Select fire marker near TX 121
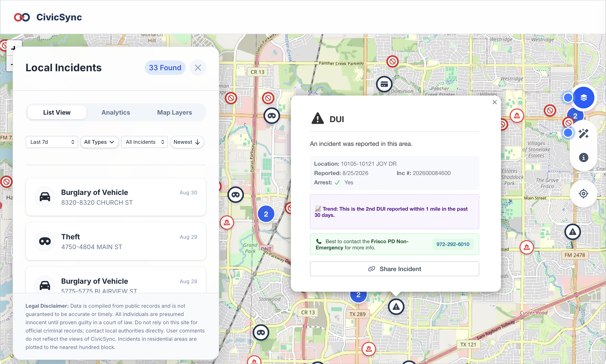606x364 pixels. (x=369, y=349)
